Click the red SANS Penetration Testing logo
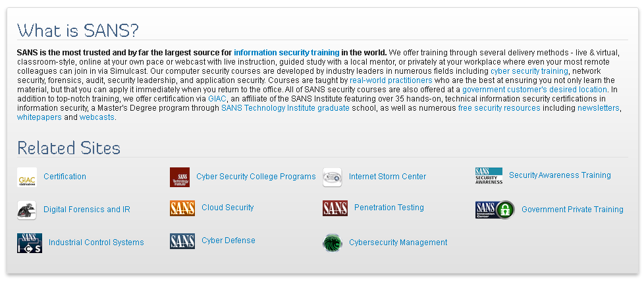 (335, 208)
